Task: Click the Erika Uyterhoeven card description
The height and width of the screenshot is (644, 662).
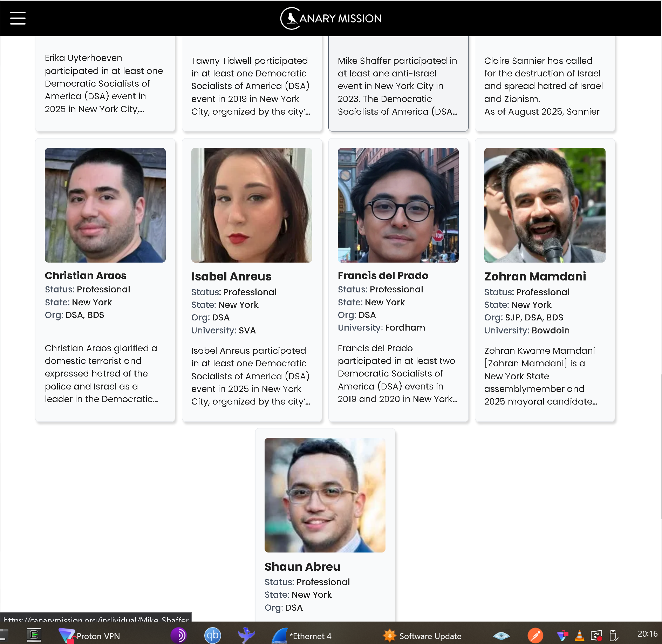Action: pos(104,83)
